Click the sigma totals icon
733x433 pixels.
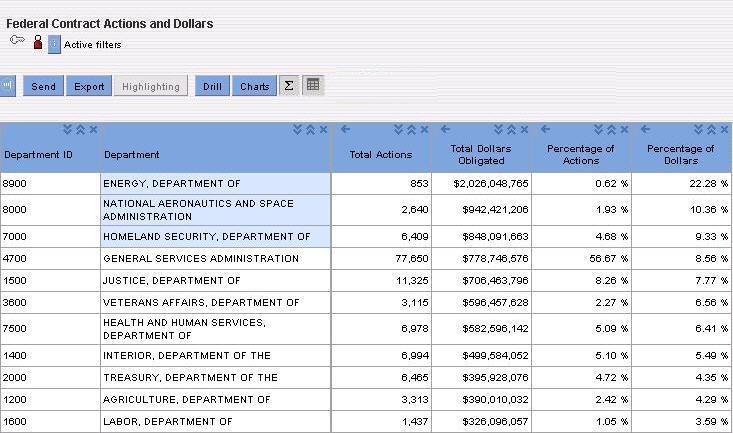tap(289, 86)
